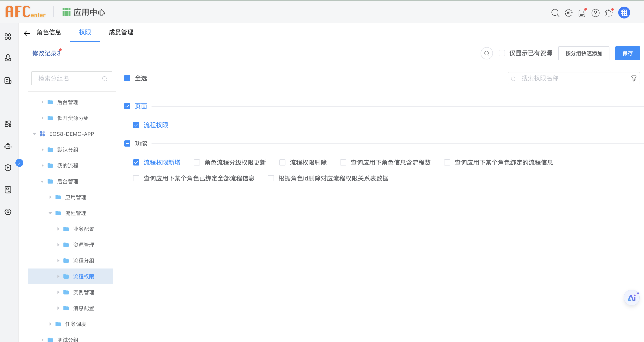Expand the 业务配置 folder
Viewport: 644px width, 342px height.
(x=58, y=229)
